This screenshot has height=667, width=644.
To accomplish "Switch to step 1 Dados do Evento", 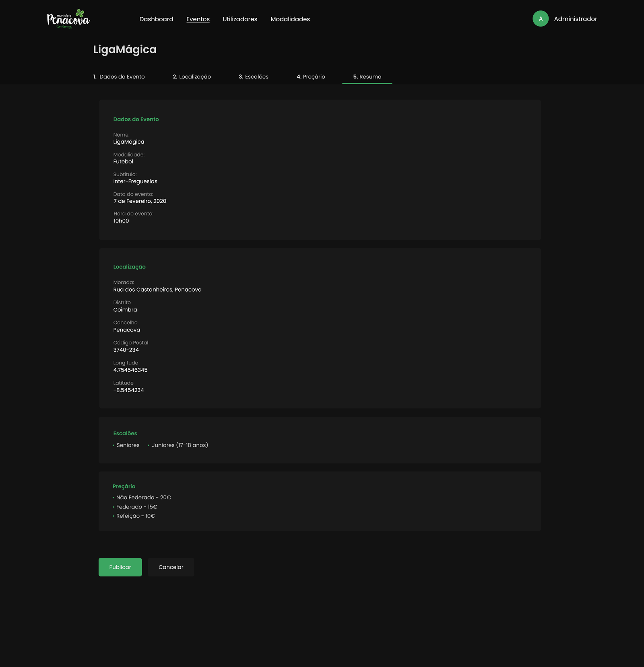I will click(119, 77).
